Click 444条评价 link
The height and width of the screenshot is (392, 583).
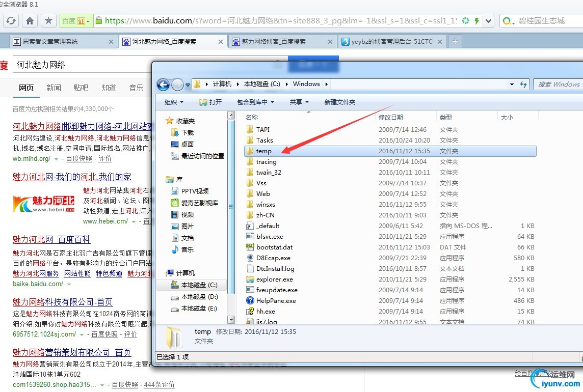[159, 384]
